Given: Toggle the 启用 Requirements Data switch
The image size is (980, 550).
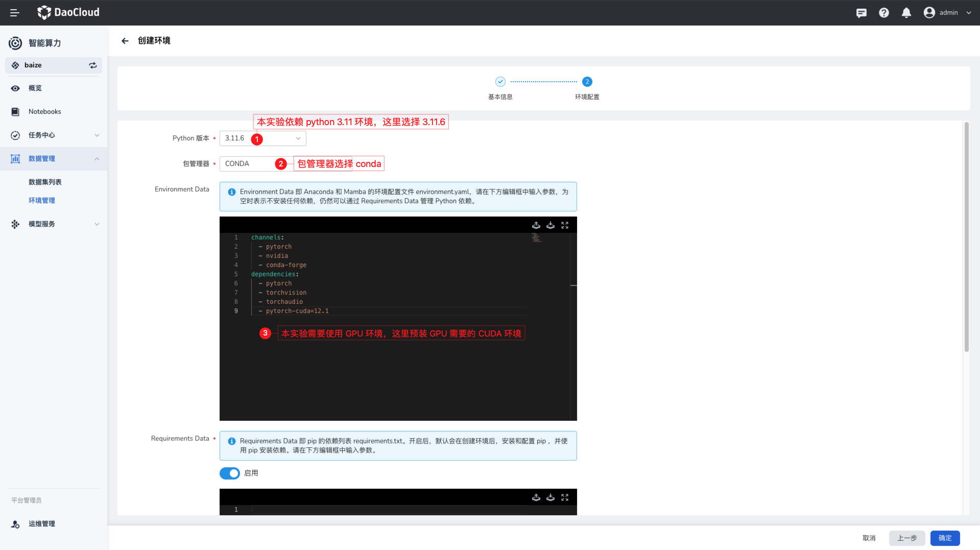Looking at the screenshot, I should [x=230, y=473].
